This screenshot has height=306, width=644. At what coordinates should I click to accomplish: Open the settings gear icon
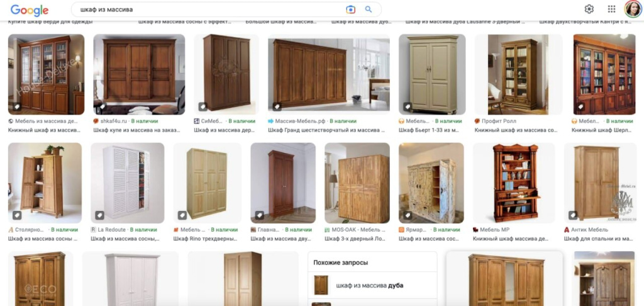tap(589, 9)
